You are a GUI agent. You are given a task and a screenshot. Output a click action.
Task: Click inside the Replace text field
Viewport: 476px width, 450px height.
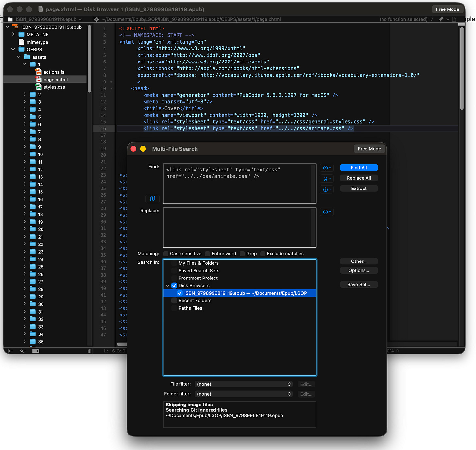tap(240, 228)
